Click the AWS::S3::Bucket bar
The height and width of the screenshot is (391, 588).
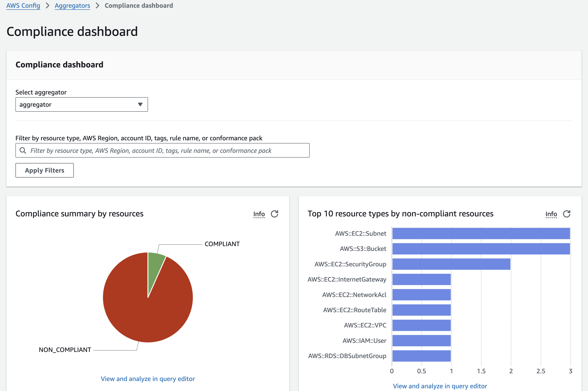481,249
